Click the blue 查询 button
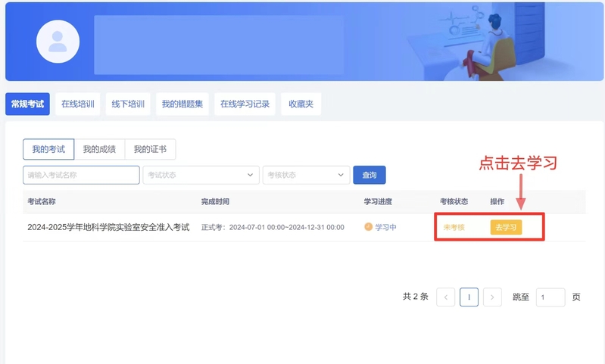Screen dimensions: 605x364 point(370,175)
